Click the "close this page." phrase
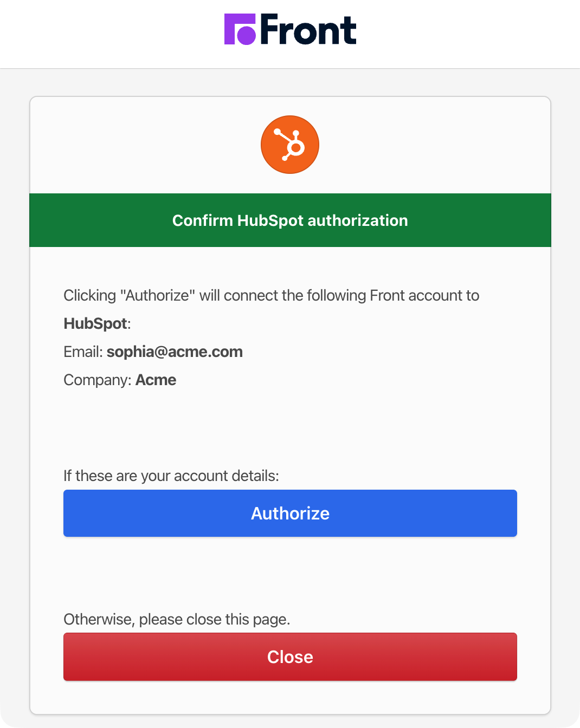 pos(237,619)
